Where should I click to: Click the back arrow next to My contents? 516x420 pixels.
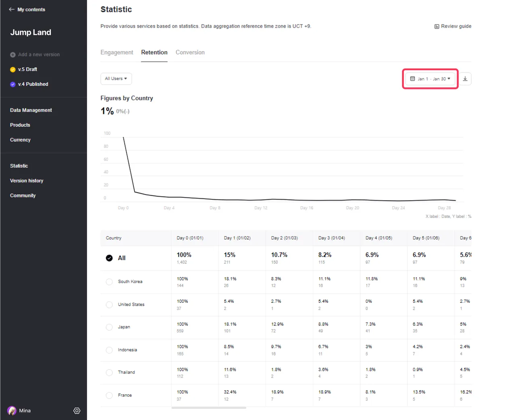12,9
